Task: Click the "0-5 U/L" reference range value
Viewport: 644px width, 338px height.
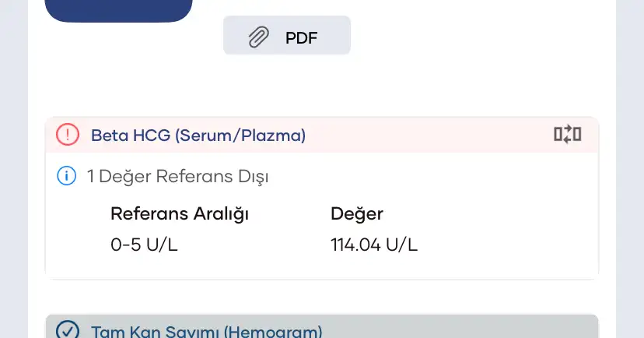Action: pyautogui.click(x=145, y=245)
